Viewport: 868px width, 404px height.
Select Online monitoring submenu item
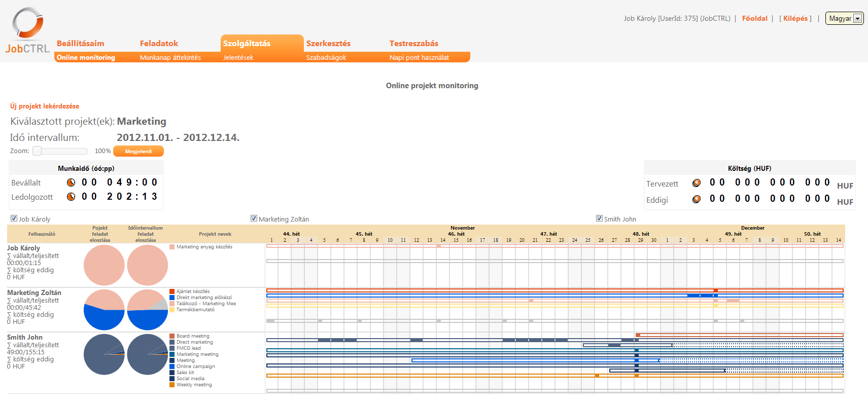point(86,57)
